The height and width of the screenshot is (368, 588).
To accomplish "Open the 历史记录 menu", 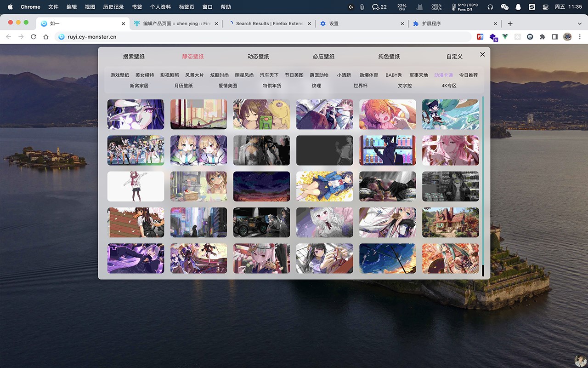I will (x=113, y=7).
